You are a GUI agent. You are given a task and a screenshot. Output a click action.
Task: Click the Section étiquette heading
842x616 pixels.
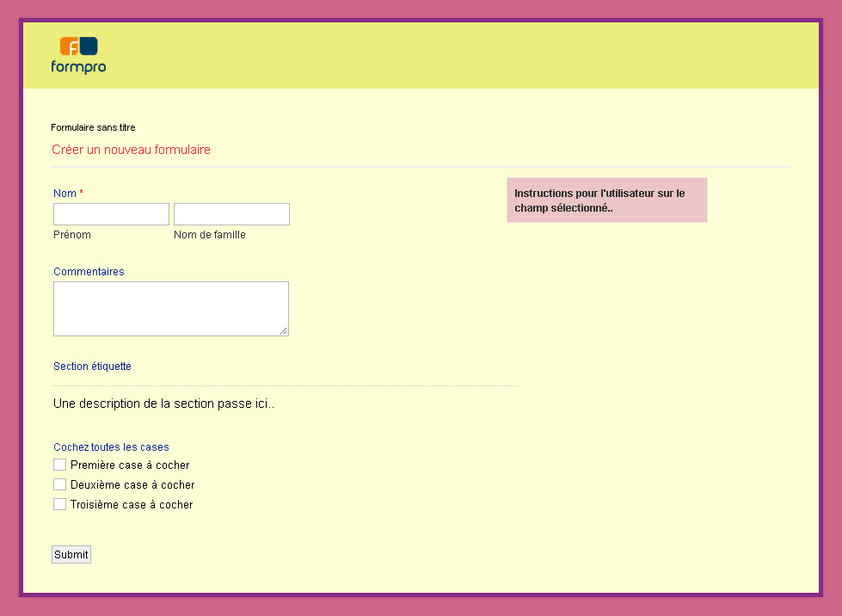pyautogui.click(x=92, y=367)
